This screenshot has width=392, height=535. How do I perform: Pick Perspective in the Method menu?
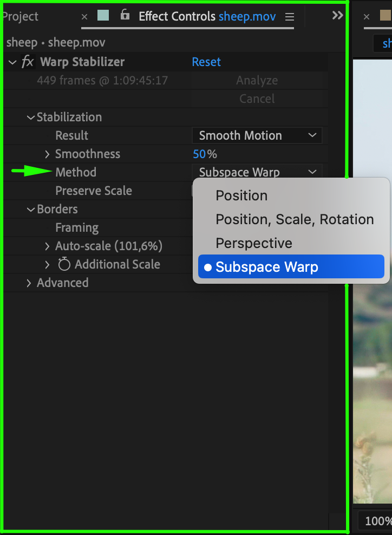(x=254, y=243)
